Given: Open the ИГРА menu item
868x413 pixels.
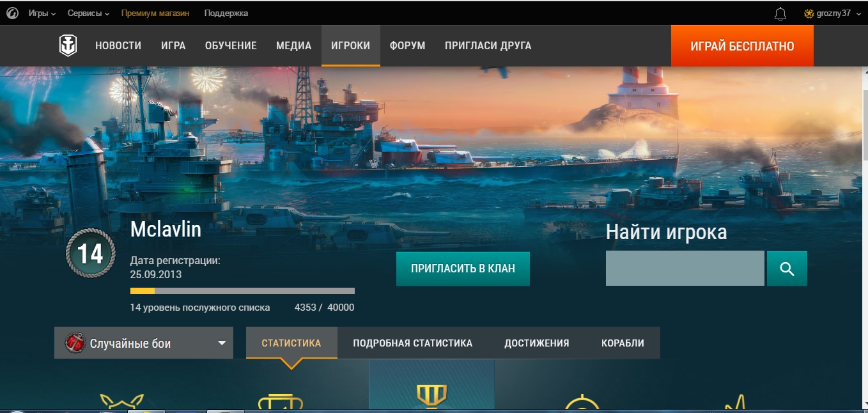Looking at the screenshot, I should point(173,46).
